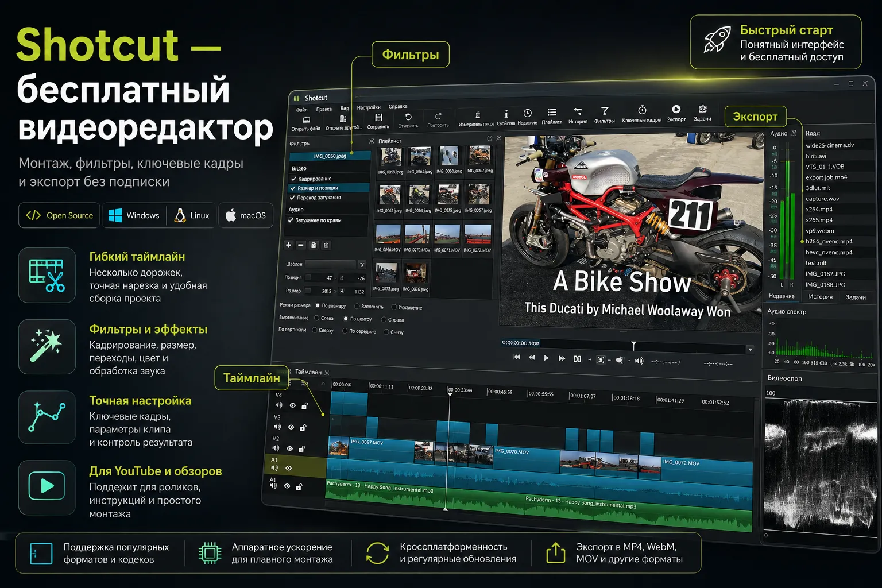Image resolution: width=882 pixels, height=588 pixels.
Task: Undo with the Отменить toolbar icon
Action: pos(408,117)
